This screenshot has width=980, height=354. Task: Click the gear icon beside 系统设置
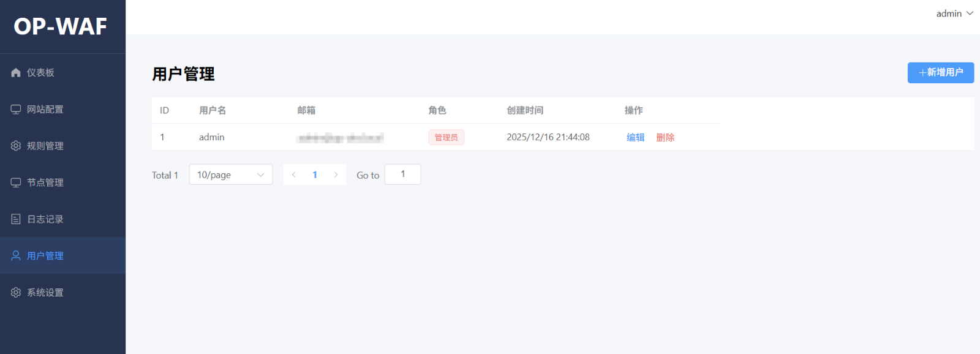pyautogui.click(x=16, y=292)
